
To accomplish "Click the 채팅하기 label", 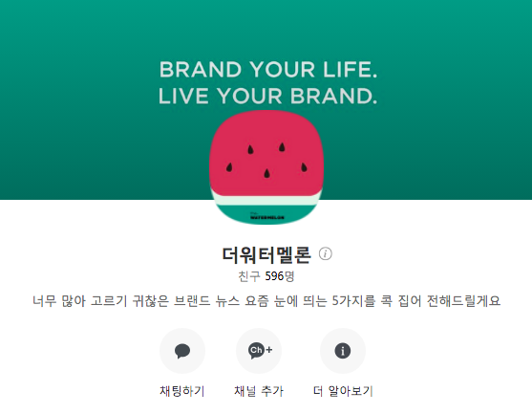I will [182, 391].
